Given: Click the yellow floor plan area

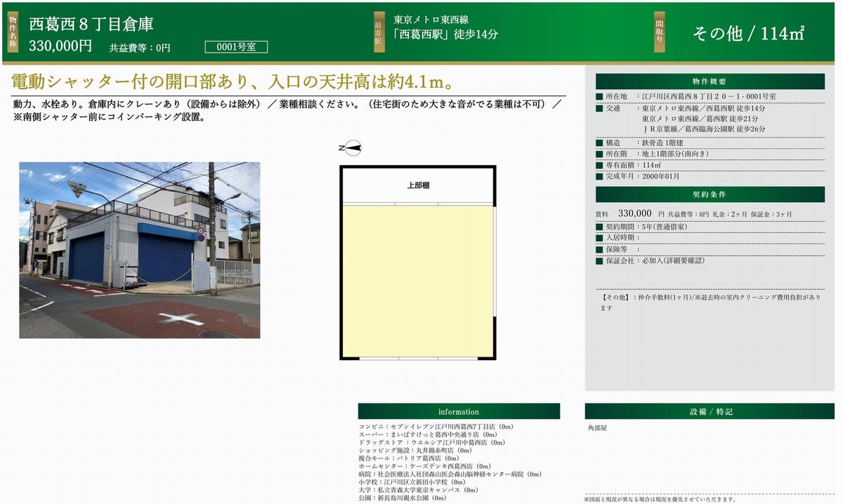Looking at the screenshot, I should click(x=418, y=281).
